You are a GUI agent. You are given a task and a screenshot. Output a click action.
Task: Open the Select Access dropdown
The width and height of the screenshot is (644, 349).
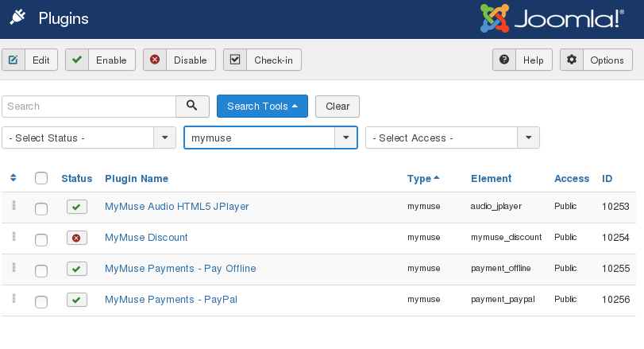pyautogui.click(x=452, y=138)
